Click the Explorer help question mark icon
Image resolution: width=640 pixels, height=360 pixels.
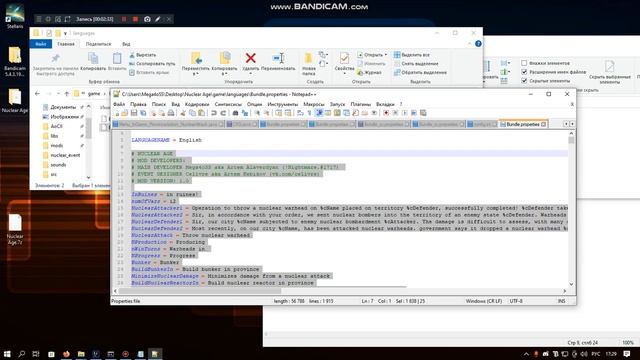pos(478,44)
